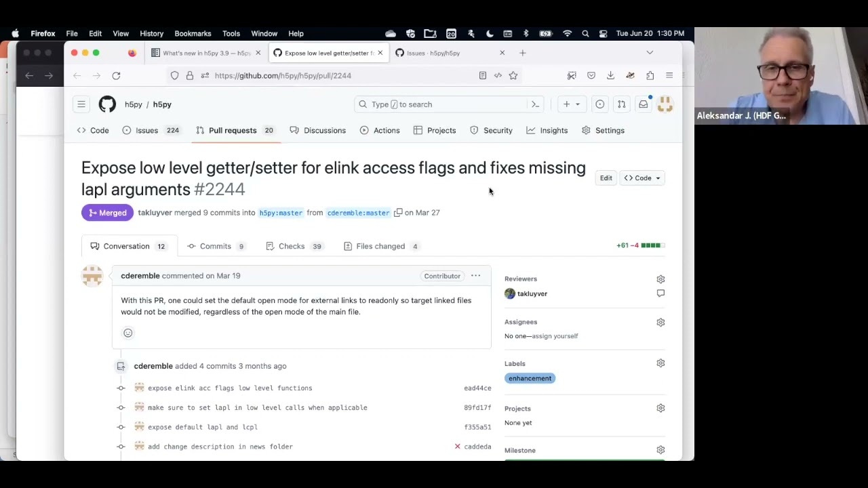Viewport: 868px width, 488px height.
Task: Open the Actions tab
Action: (380, 130)
